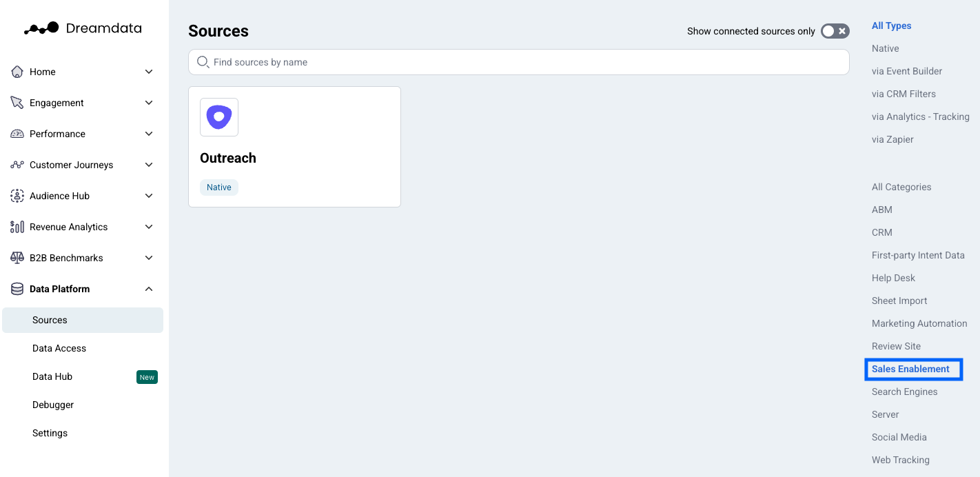The image size is (980, 477).
Task: Select the Server category
Action: [x=885, y=414]
